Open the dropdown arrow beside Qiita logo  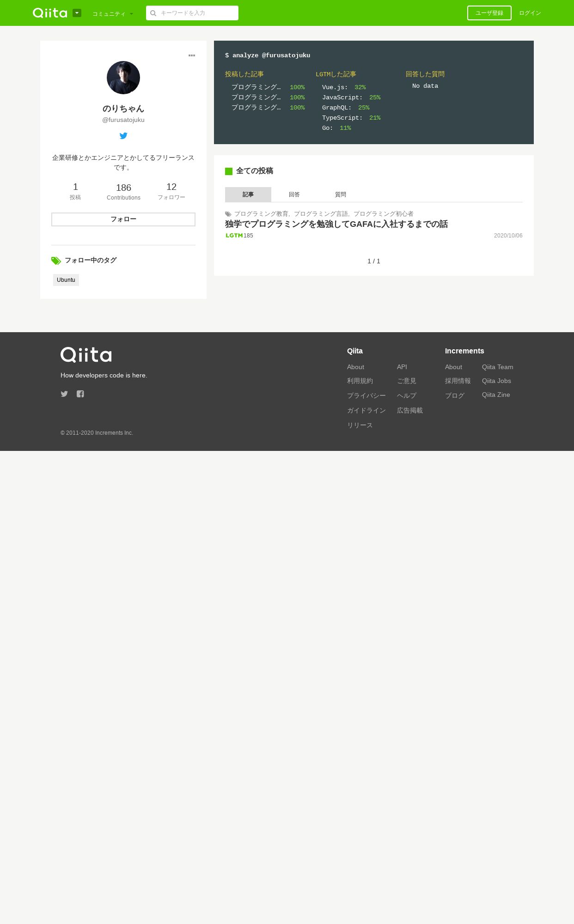pyautogui.click(x=77, y=13)
